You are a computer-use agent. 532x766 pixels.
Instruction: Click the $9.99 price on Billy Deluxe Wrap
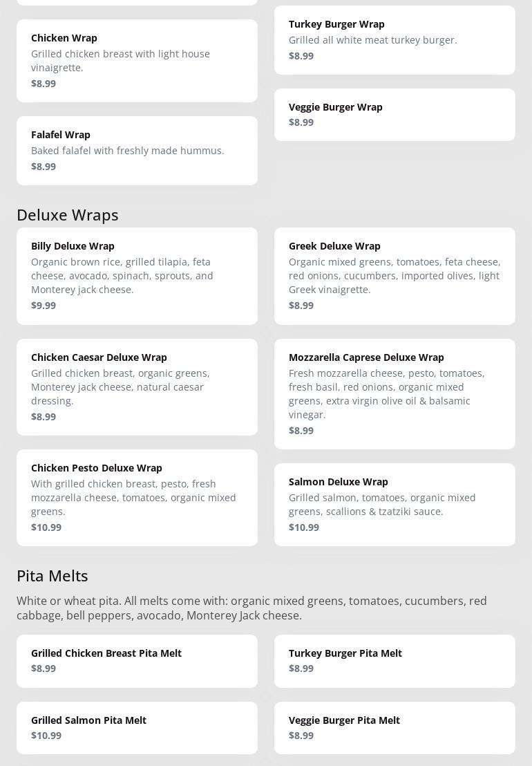point(44,306)
